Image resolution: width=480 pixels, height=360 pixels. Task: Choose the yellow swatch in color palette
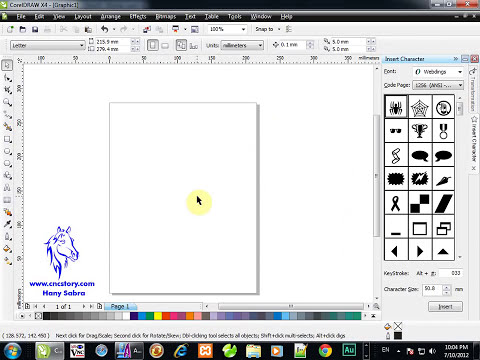158,315
